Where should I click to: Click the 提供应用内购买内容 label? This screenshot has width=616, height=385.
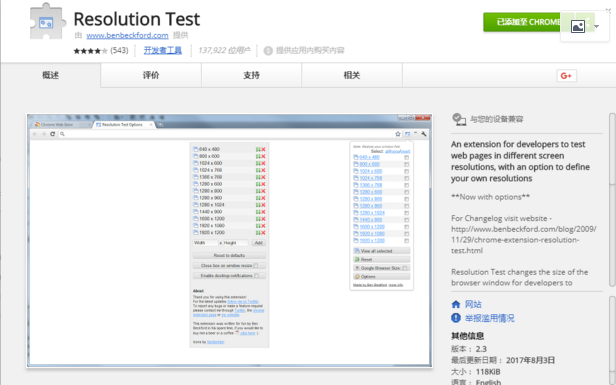(310, 50)
